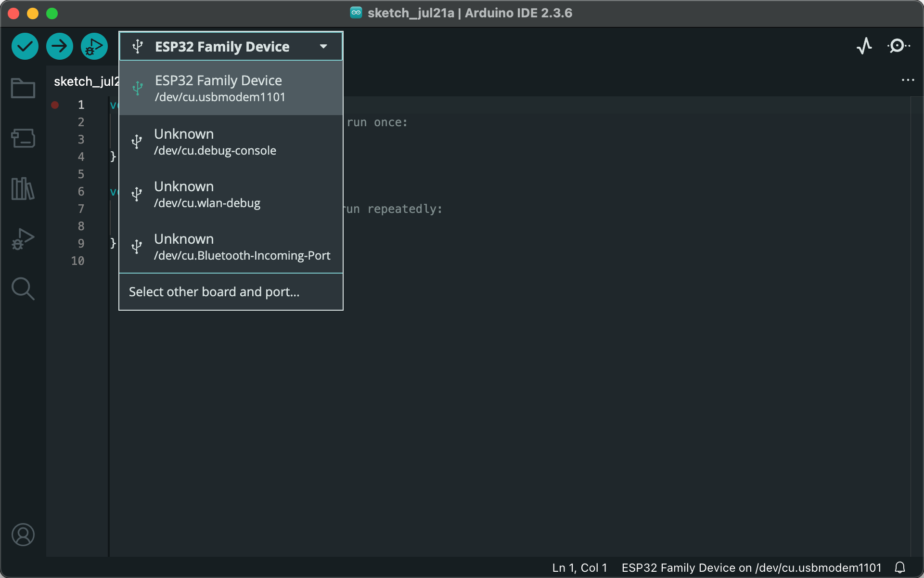Image resolution: width=924 pixels, height=578 pixels.
Task: Select ESP32 Family Device on /dev/cu.usbmodem1101
Action: click(x=231, y=88)
